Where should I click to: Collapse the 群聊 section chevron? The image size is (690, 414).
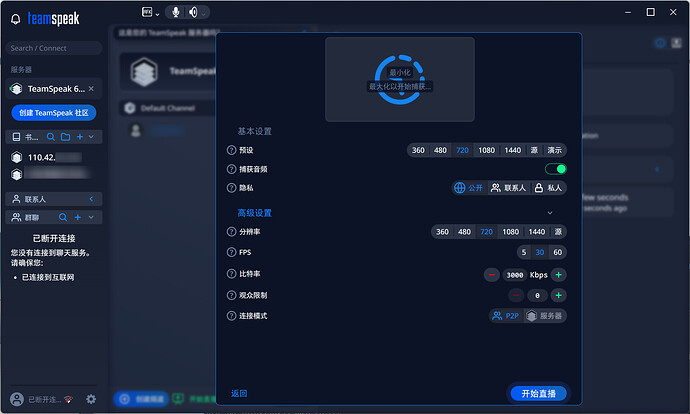pos(91,217)
